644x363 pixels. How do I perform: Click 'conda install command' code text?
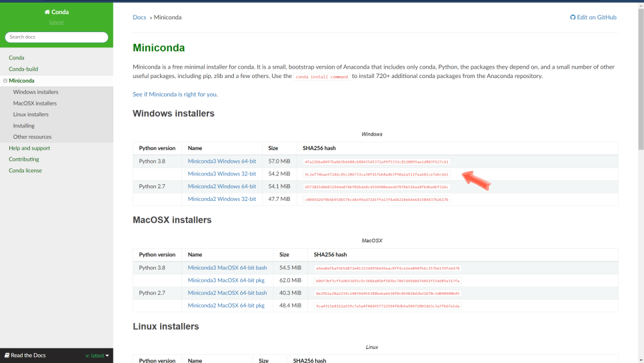tap(321, 77)
